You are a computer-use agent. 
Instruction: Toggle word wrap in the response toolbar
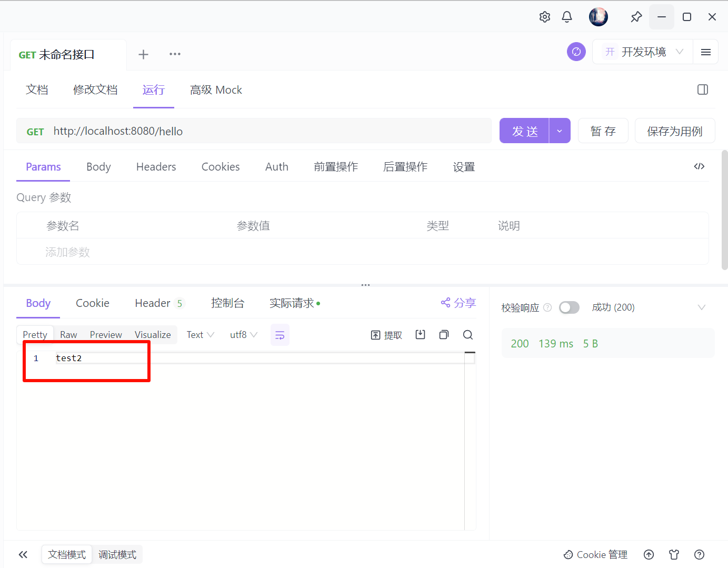(x=280, y=335)
